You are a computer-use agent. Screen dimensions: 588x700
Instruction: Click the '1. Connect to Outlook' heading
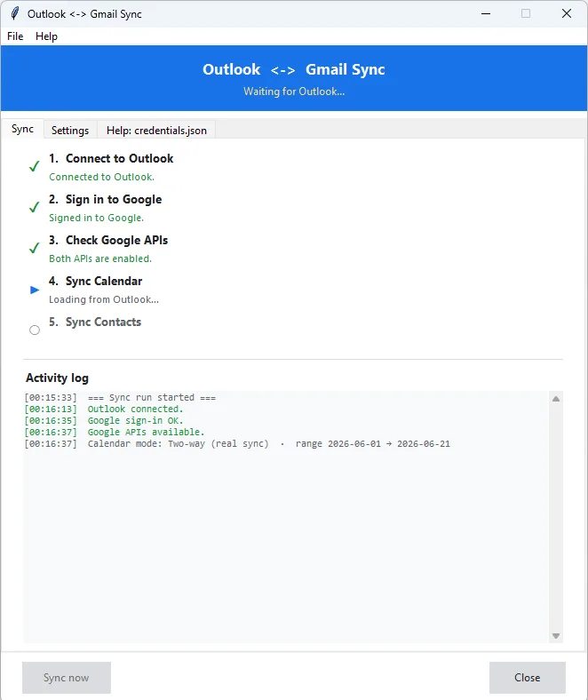pos(111,158)
